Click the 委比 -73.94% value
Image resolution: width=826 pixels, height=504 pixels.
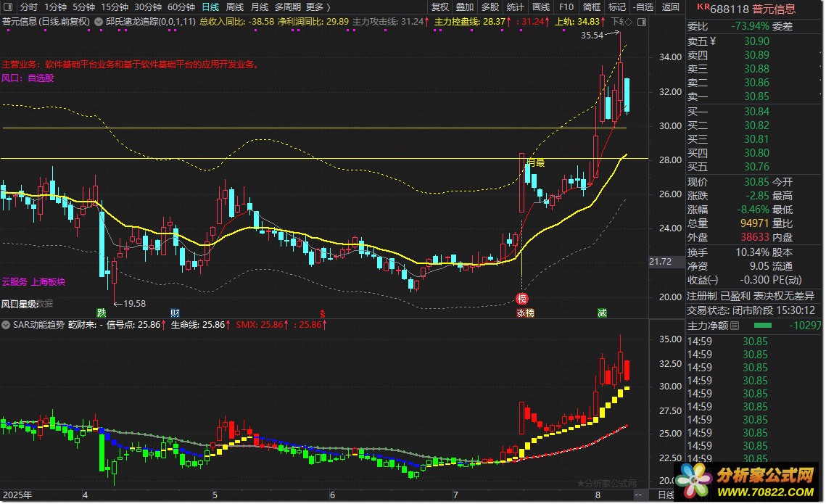750,26
